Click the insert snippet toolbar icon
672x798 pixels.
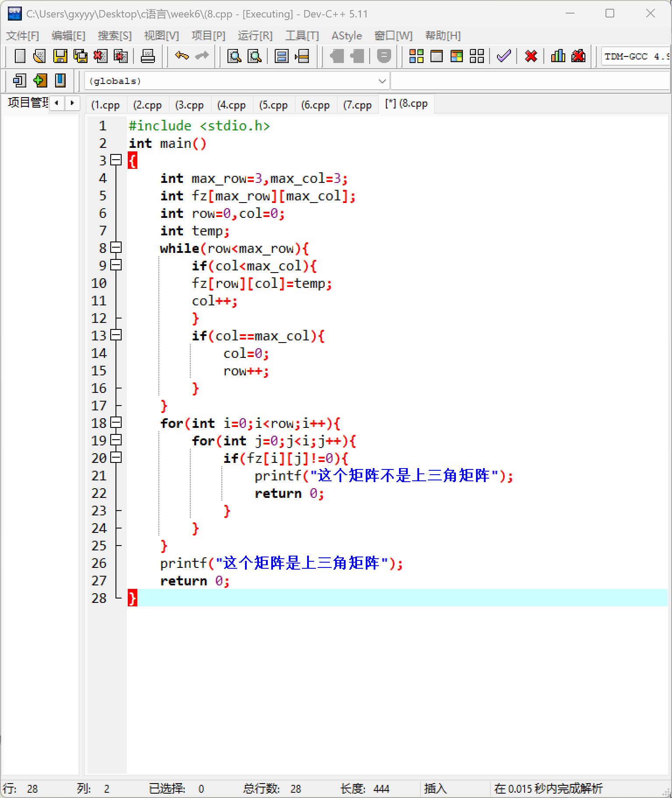pyautogui.click(x=20, y=80)
